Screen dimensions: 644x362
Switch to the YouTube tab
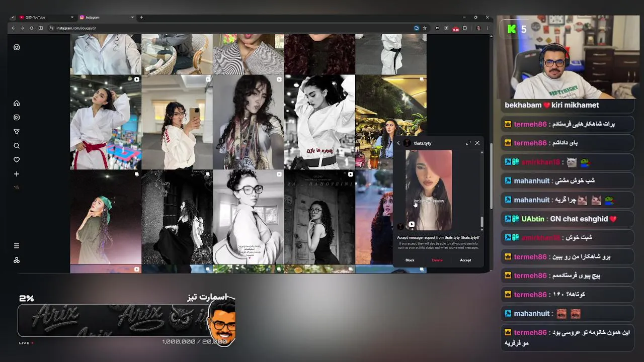coord(46,18)
